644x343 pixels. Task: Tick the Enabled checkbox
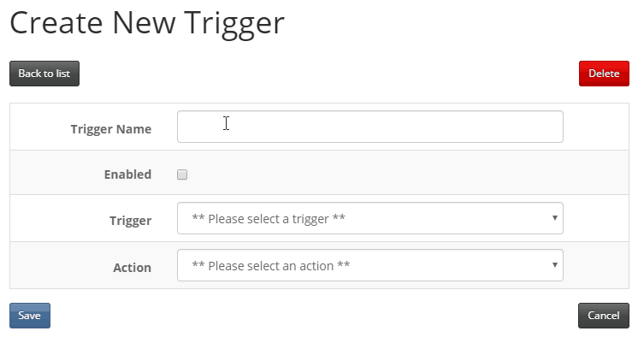[182, 174]
